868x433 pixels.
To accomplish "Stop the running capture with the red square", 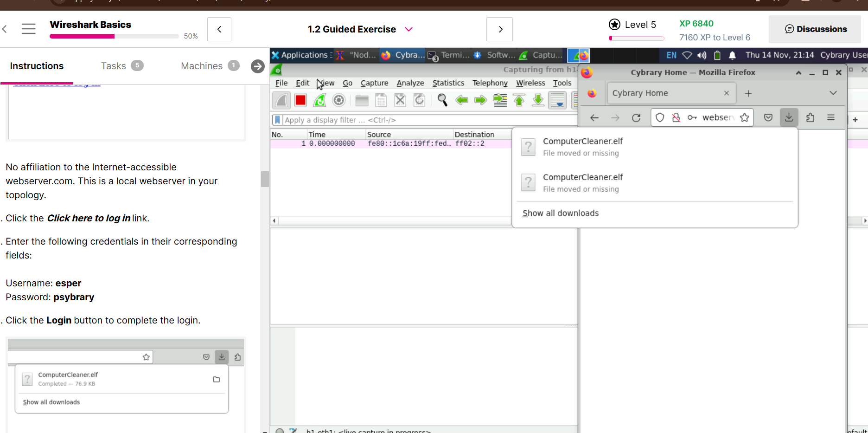I will (300, 100).
